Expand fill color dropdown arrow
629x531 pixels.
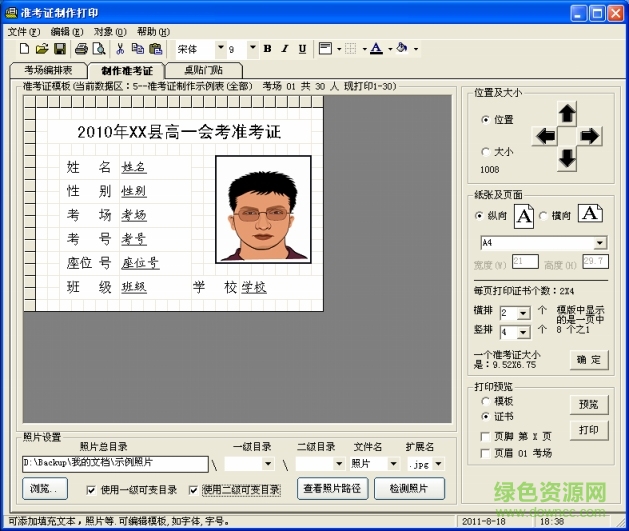tap(416, 49)
